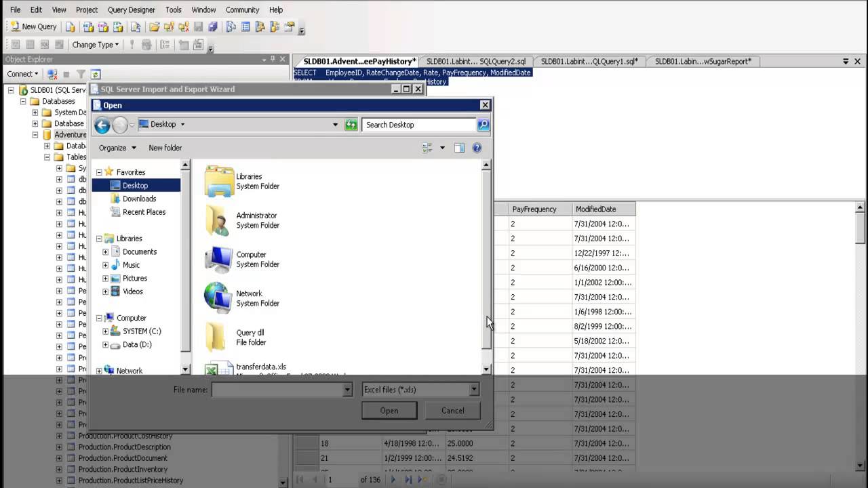Select the Computer system folder icon
868x488 pixels.
pyautogui.click(x=219, y=260)
